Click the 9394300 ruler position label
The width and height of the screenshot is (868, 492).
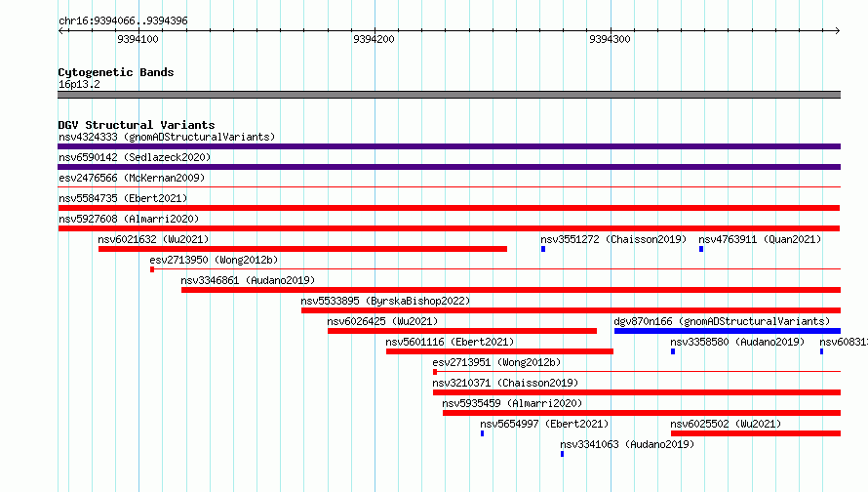(610, 39)
